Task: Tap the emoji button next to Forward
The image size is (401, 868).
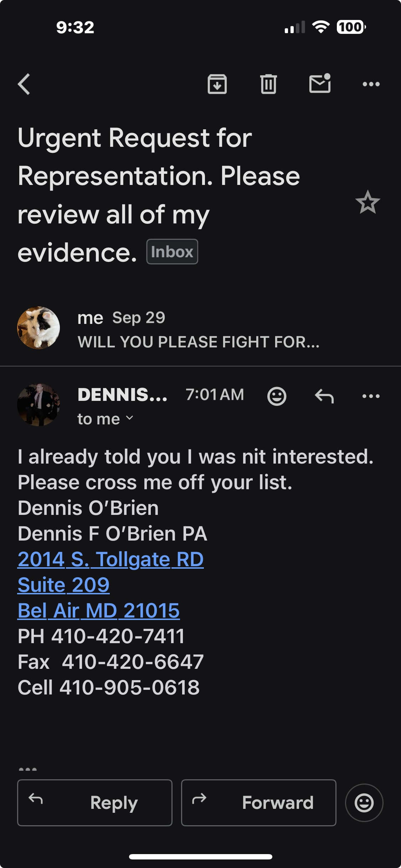Action: pyautogui.click(x=364, y=802)
